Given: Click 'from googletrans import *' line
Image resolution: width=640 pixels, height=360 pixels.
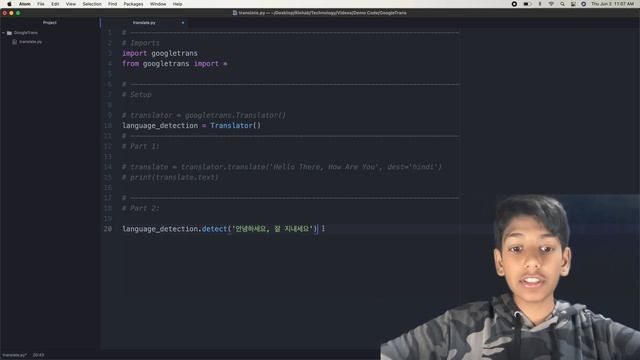Looking at the screenshot, I should 175,64.
